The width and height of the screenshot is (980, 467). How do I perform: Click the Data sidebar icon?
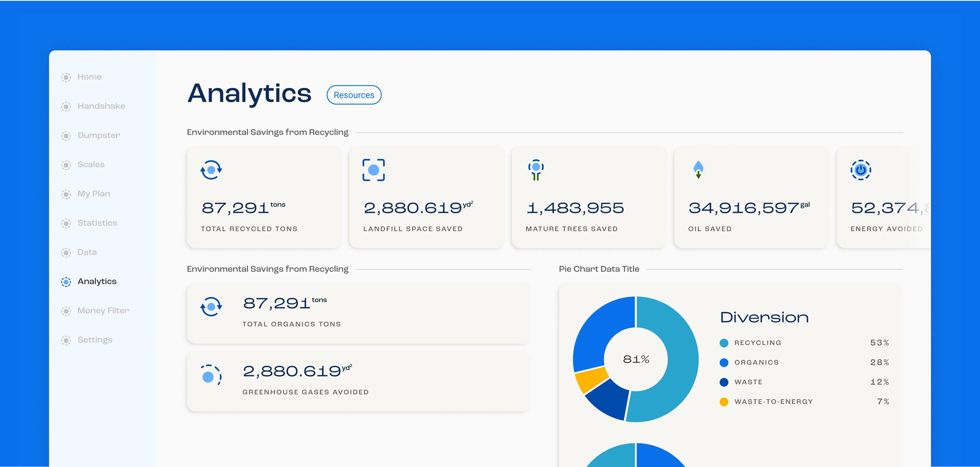[x=66, y=253]
